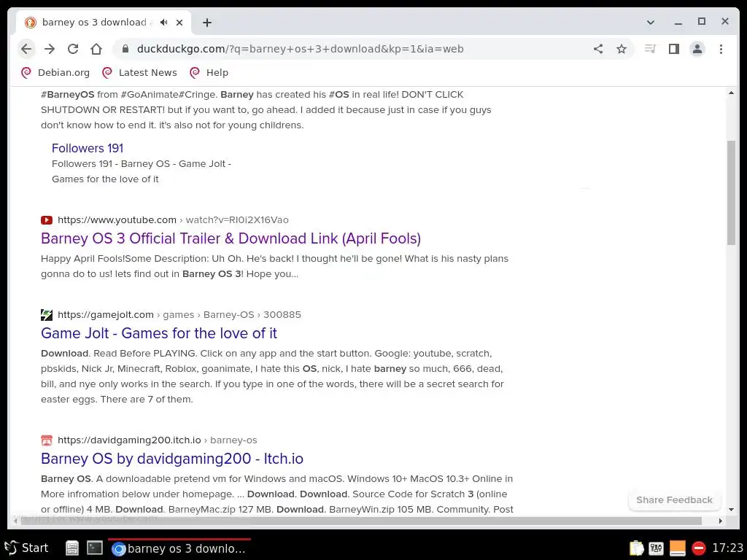This screenshot has height=560, width=747.
Task: Click the horizontal scrollbar right arrow
Action: click(720, 521)
